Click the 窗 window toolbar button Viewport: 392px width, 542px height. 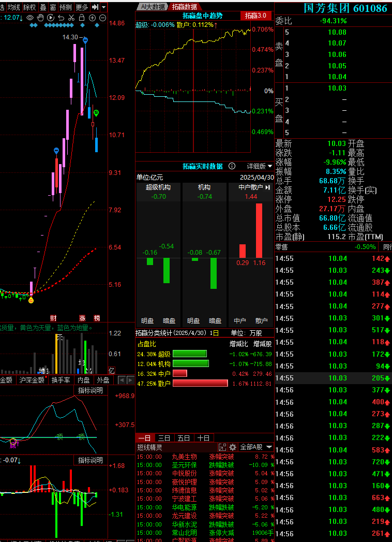53,7
